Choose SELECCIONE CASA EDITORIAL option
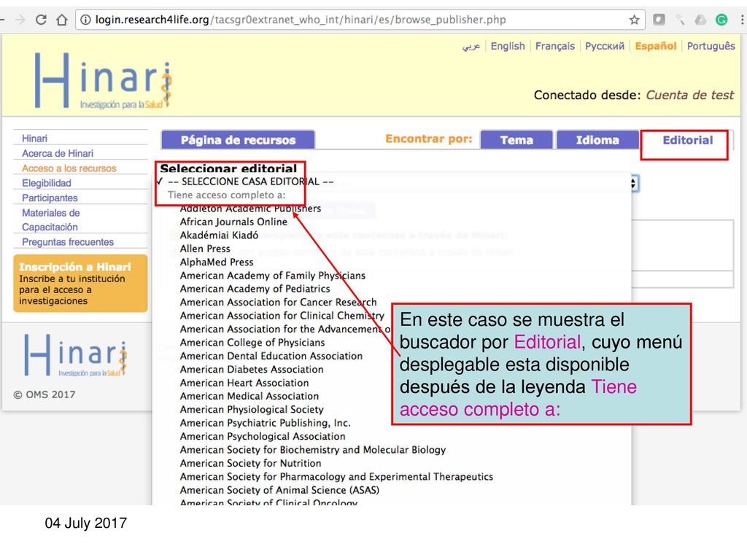747x560 pixels. (251, 182)
